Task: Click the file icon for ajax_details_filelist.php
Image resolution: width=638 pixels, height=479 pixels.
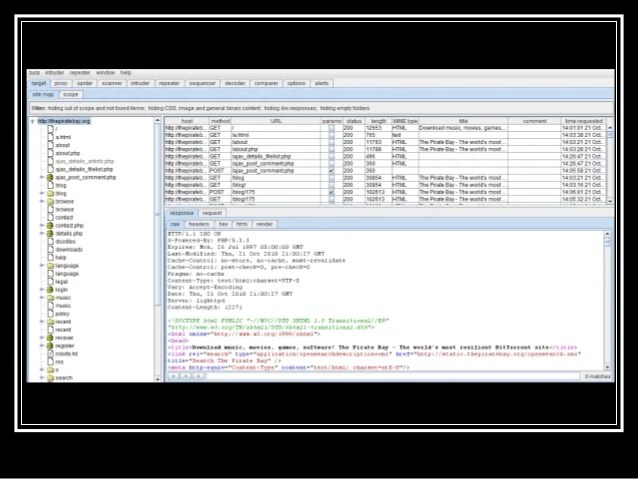Action: click(x=50, y=169)
